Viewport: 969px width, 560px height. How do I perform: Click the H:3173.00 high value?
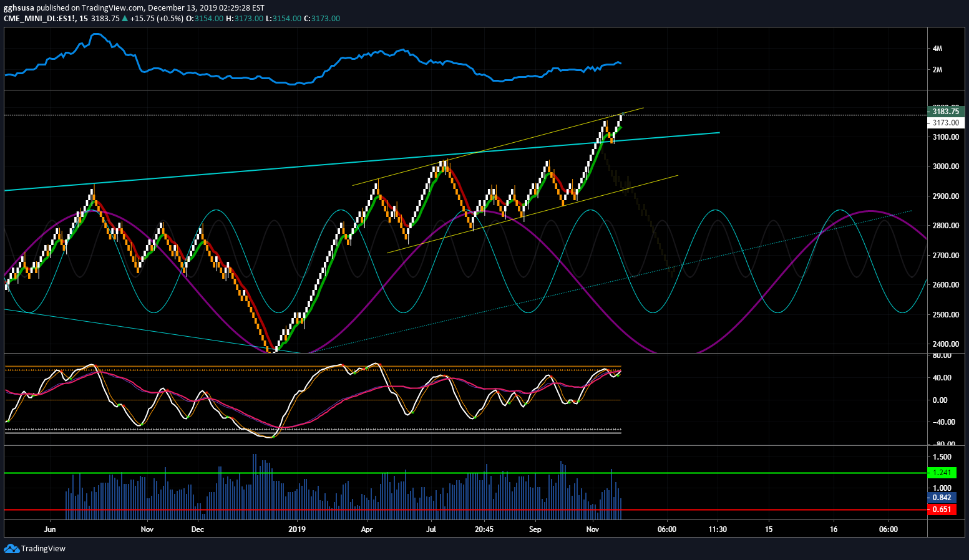245,19
